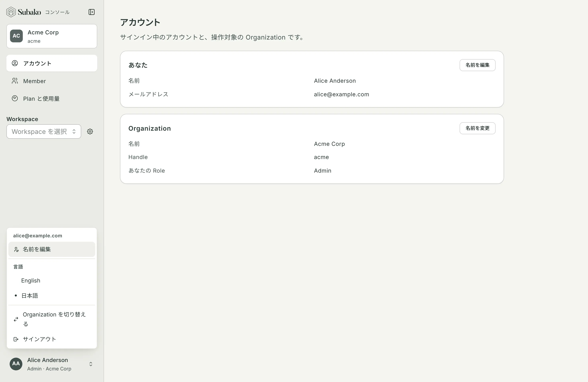Click the Organization card heading

(149, 128)
